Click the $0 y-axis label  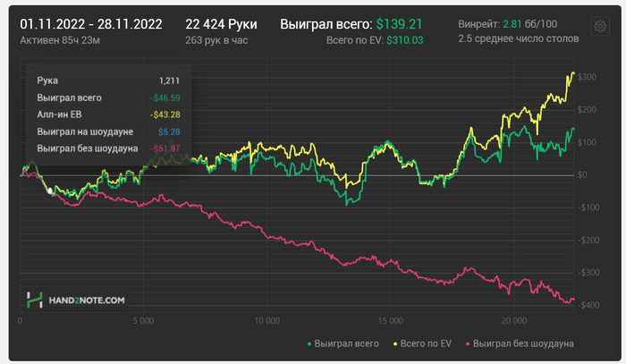click(x=582, y=174)
